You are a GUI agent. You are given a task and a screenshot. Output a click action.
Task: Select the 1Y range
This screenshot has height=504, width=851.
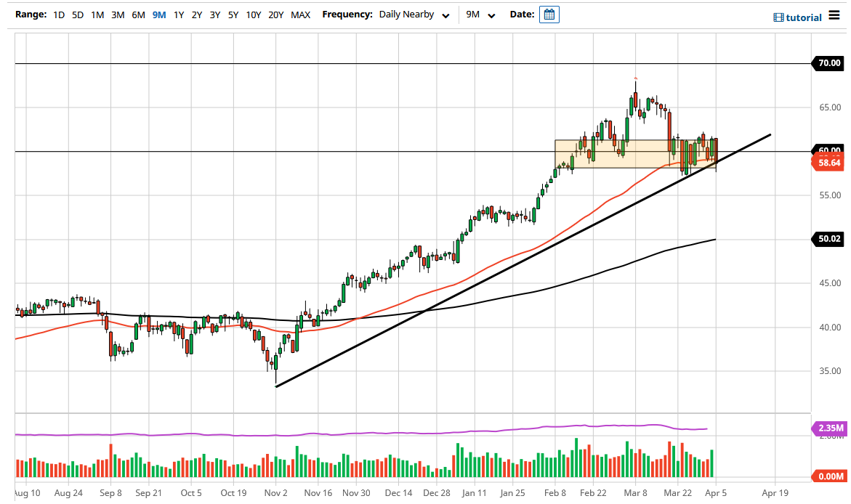(178, 14)
